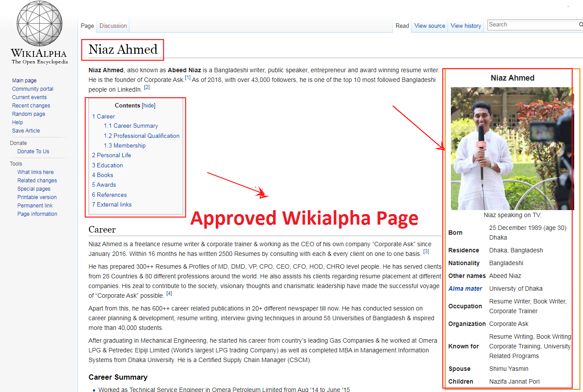Focus the Search input field
This screenshot has width=583, height=392.
point(533,25)
